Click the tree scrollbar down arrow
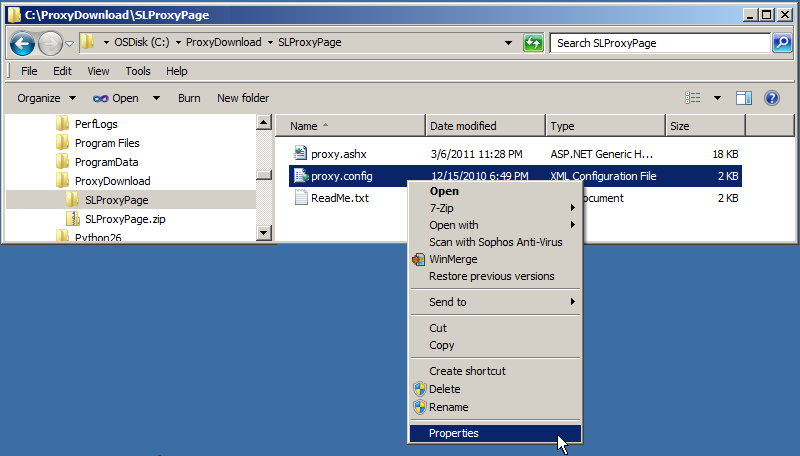Viewport: 800px width, 456px height. click(x=263, y=233)
